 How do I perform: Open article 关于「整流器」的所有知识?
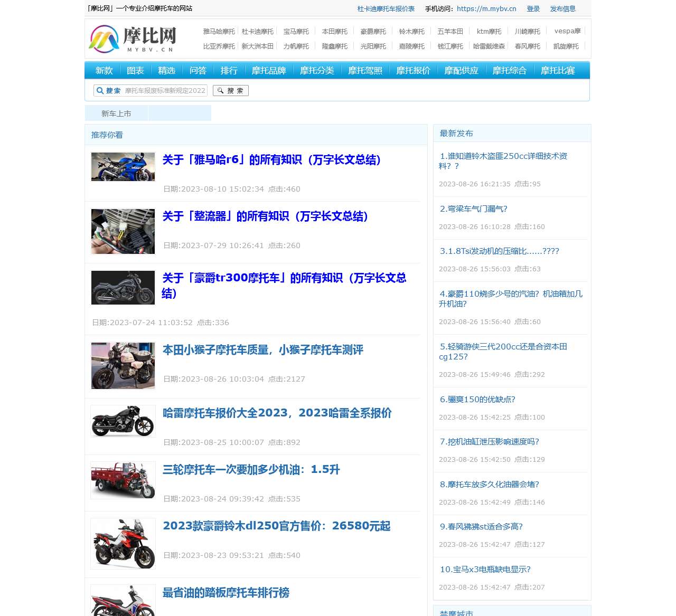[x=266, y=216]
